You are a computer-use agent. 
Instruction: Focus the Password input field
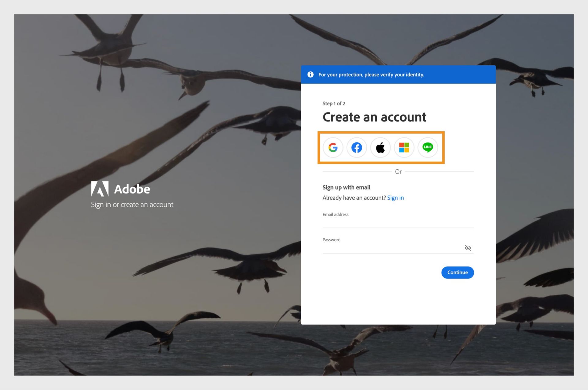point(383,248)
